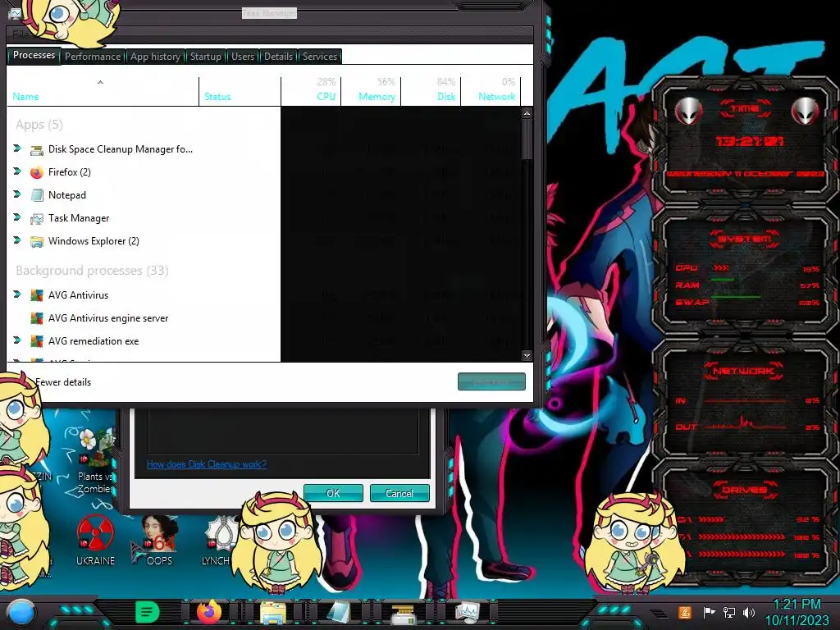Expand the Firefox (2) process group
840x630 pixels.
pyautogui.click(x=17, y=171)
